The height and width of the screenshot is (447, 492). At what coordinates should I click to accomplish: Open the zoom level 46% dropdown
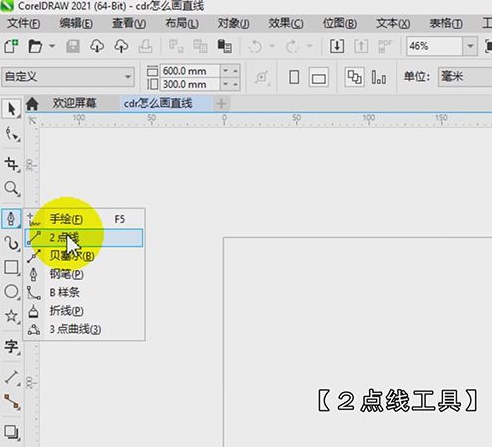click(470, 46)
